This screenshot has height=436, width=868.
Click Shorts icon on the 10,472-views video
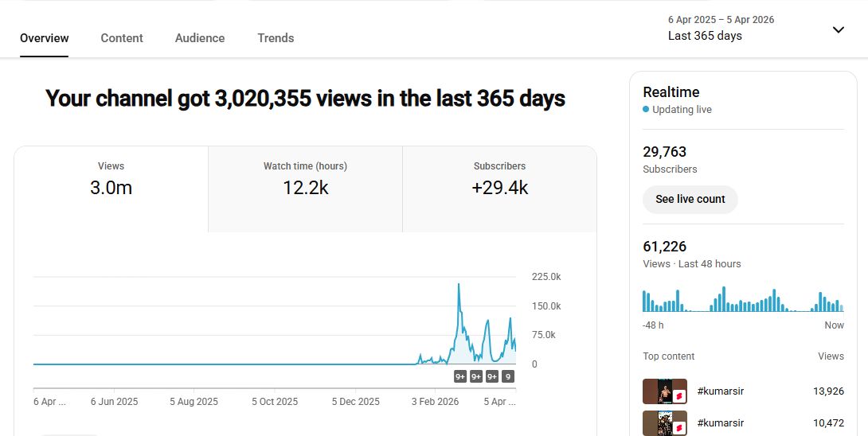tap(679, 427)
